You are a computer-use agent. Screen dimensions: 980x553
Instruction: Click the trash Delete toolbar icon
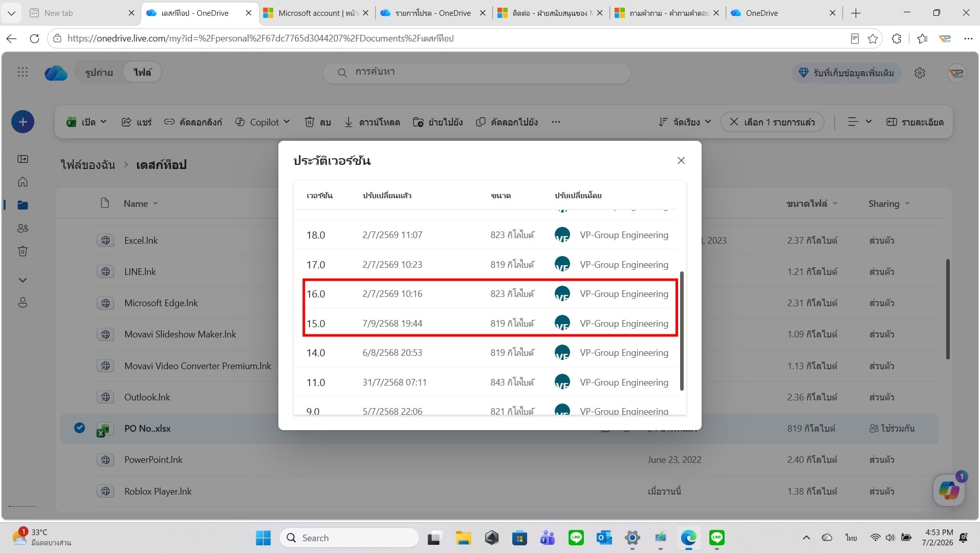tap(318, 122)
